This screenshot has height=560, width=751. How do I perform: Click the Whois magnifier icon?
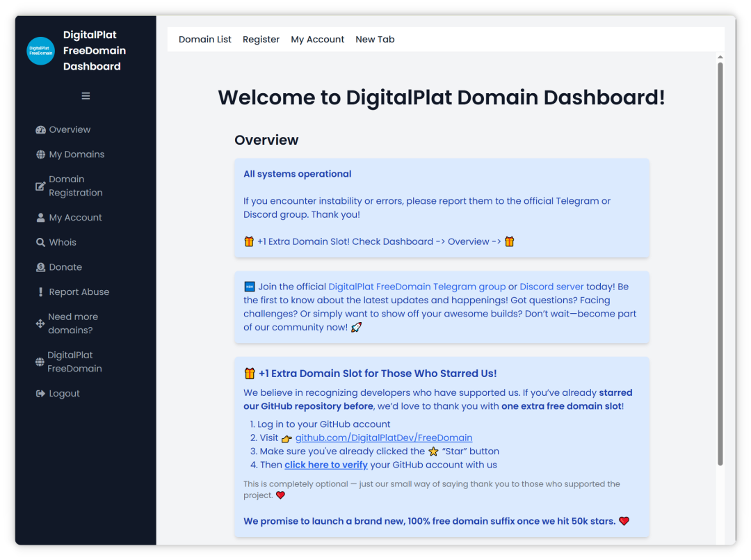point(40,243)
